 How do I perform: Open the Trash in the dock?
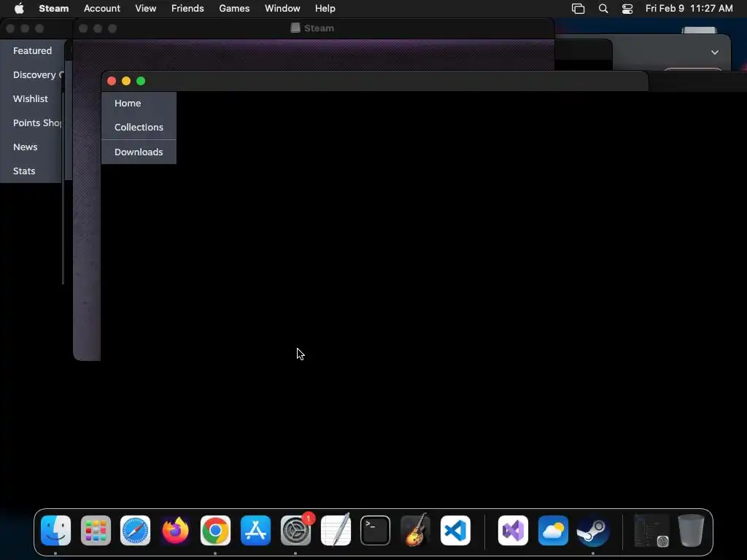(692, 531)
